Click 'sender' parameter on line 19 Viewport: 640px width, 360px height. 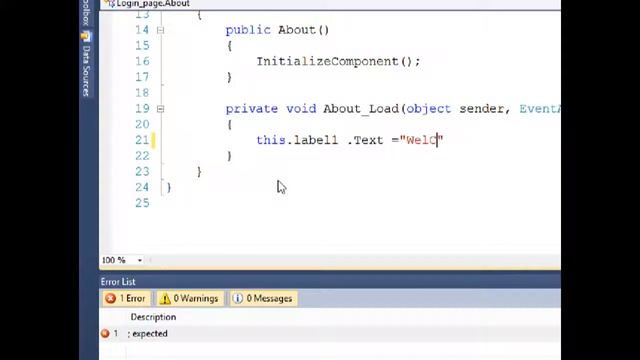point(481,109)
